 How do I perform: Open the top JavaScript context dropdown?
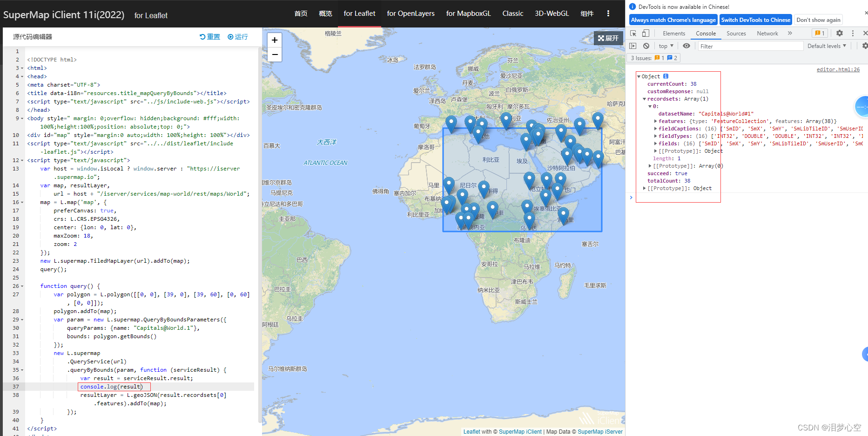pyautogui.click(x=666, y=46)
